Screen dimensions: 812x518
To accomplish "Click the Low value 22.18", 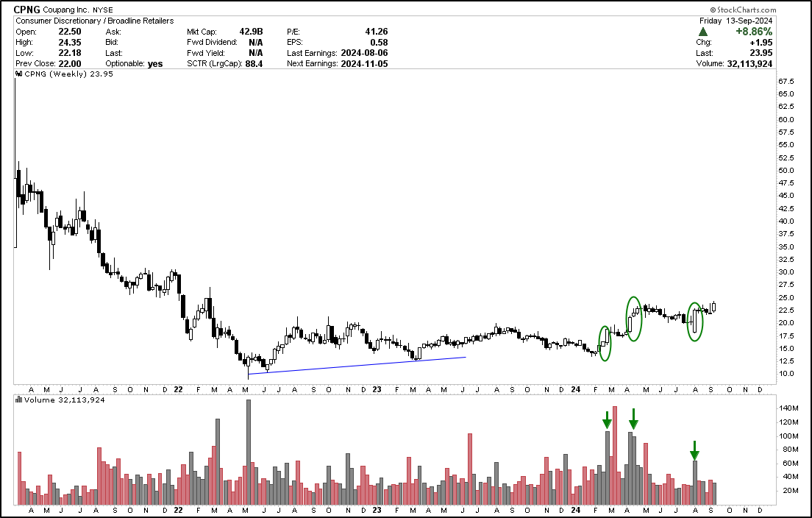I will (x=69, y=53).
